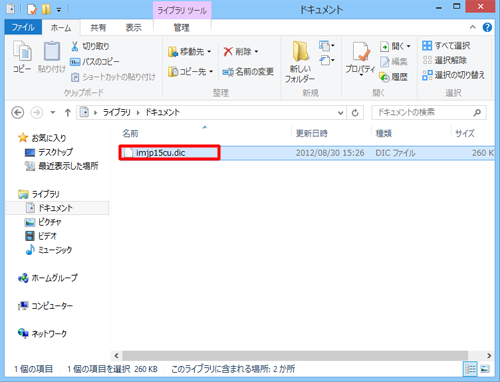
Task: Select Cut (切り取り) scissors command
Action: [x=90, y=46]
